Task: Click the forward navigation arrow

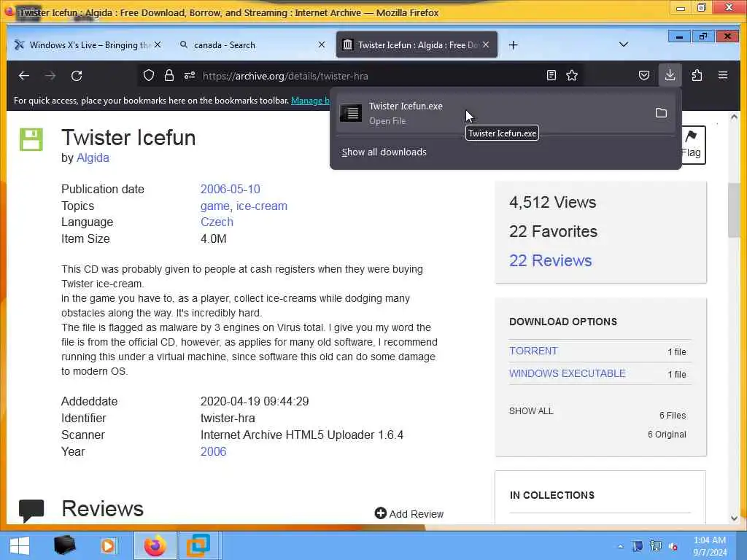Action: [50, 76]
